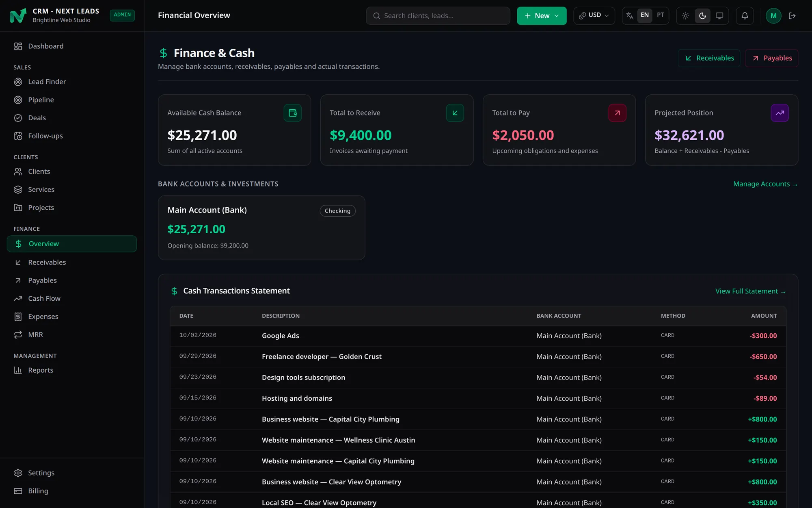The height and width of the screenshot is (508, 812).
Task: Go to Services page
Action: (72, 189)
